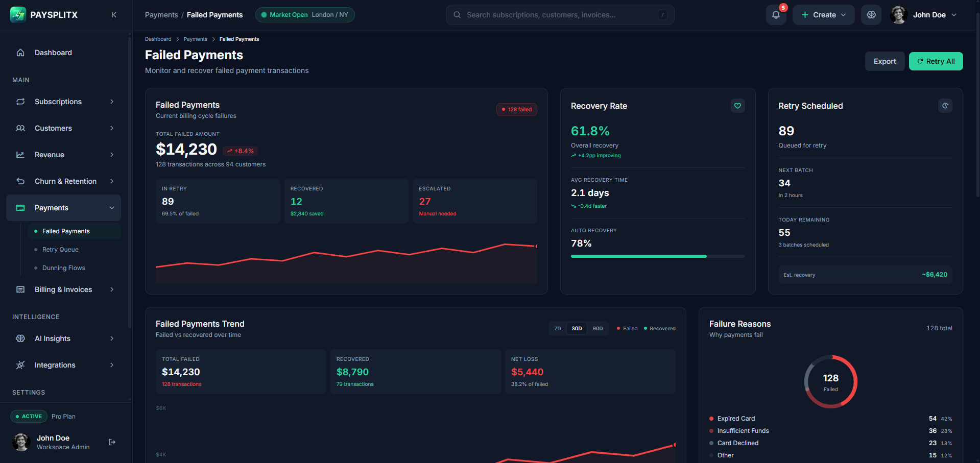Click the Retry All button
This screenshot has width=980, height=463.
(x=936, y=61)
